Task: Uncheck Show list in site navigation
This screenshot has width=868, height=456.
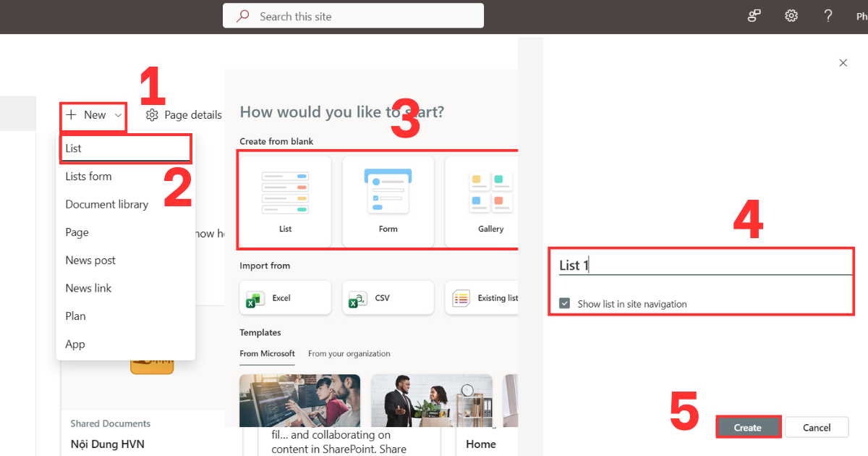Action: [x=565, y=303]
